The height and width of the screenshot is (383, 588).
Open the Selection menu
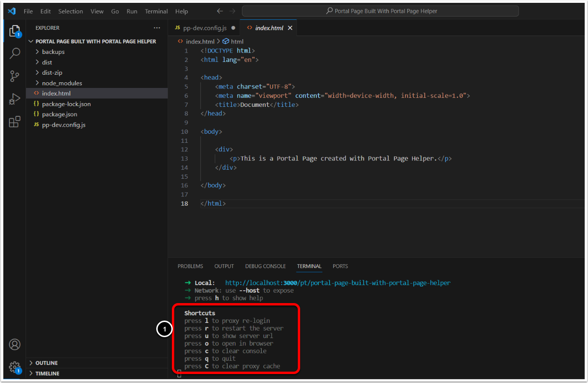coord(71,11)
